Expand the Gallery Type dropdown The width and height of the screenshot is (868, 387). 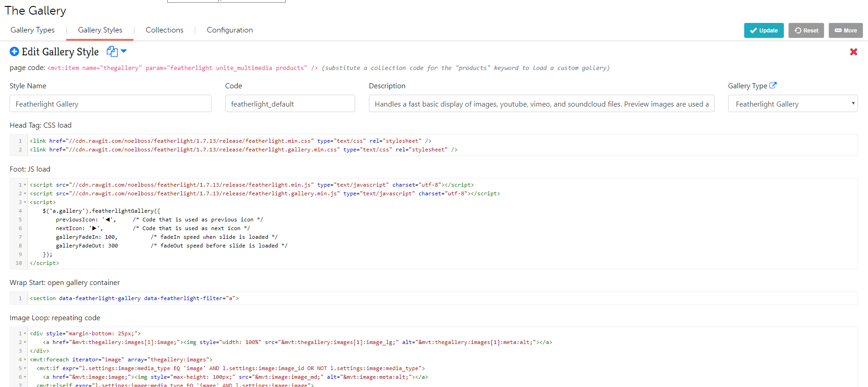793,104
